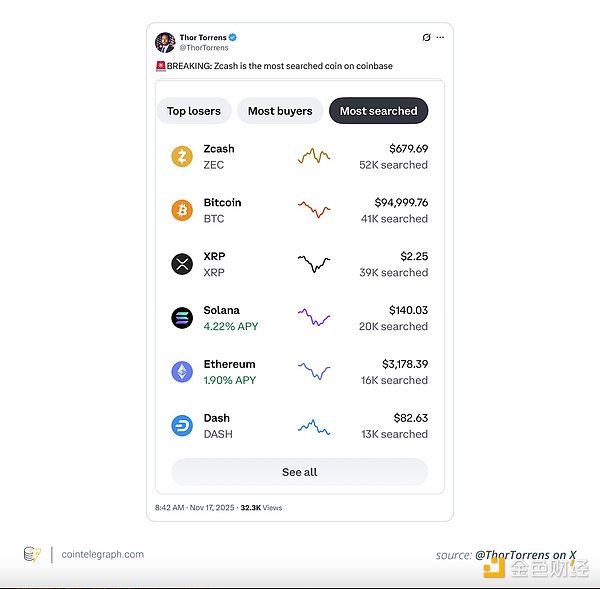Click Thor Torrens profile avatar
This screenshot has height=589, width=600.
tap(165, 42)
